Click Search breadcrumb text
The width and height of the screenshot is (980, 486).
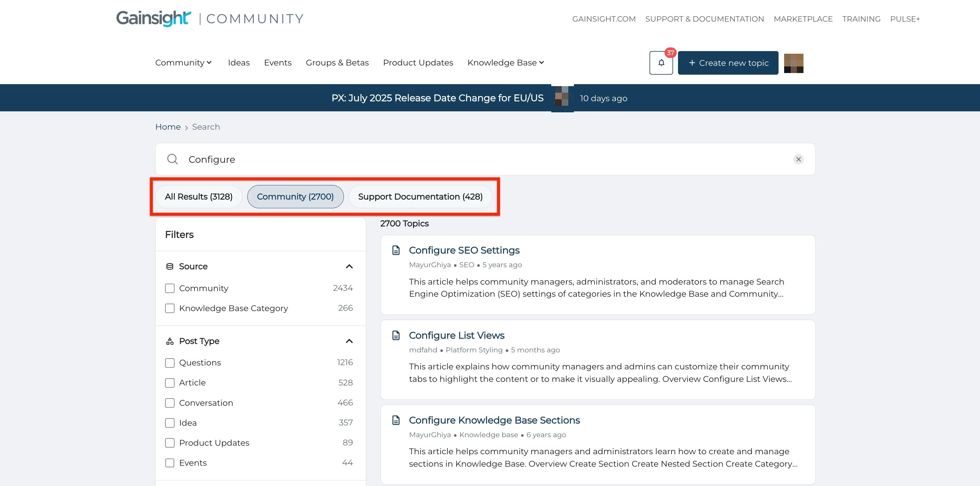click(x=206, y=127)
